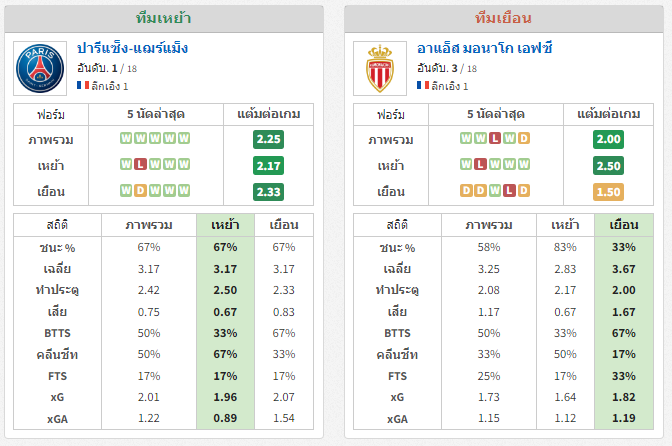Click the green 2.25 points-per-game badge
This screenshot has width=672, height=446.
tap(268, 139)
